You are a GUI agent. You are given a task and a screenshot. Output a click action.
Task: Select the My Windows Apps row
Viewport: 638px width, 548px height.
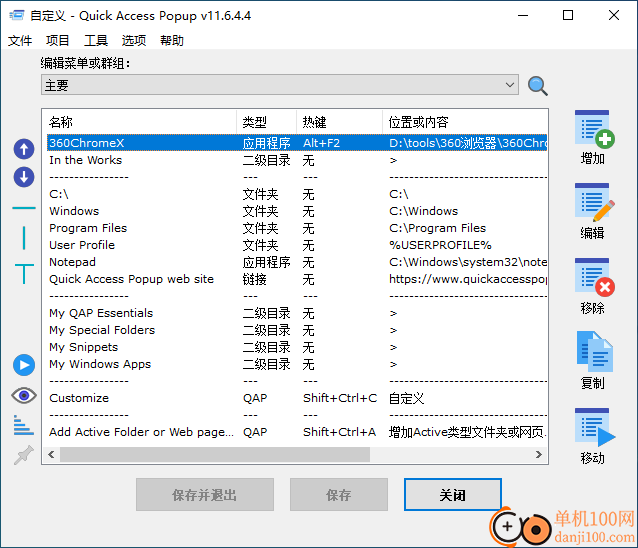(297, 364)
